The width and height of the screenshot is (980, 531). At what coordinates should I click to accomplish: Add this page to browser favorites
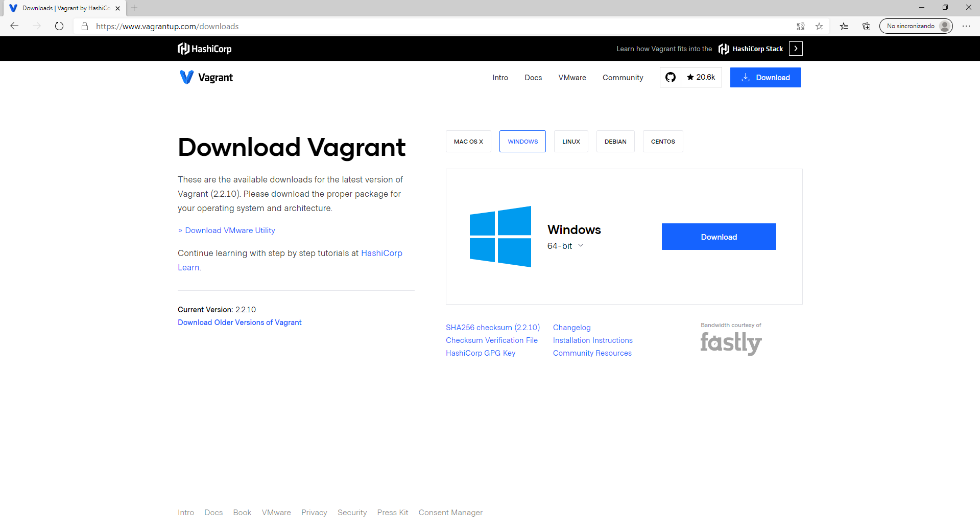(819, 26)
